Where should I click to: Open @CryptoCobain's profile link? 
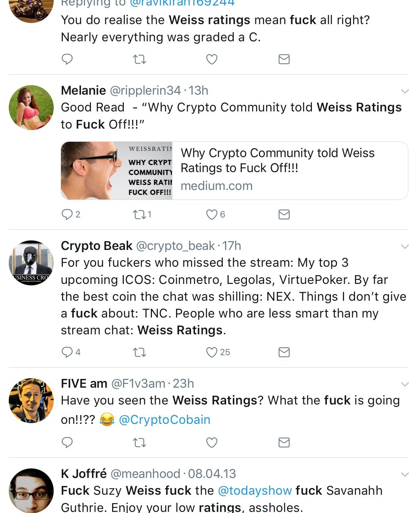click(166, 419)
